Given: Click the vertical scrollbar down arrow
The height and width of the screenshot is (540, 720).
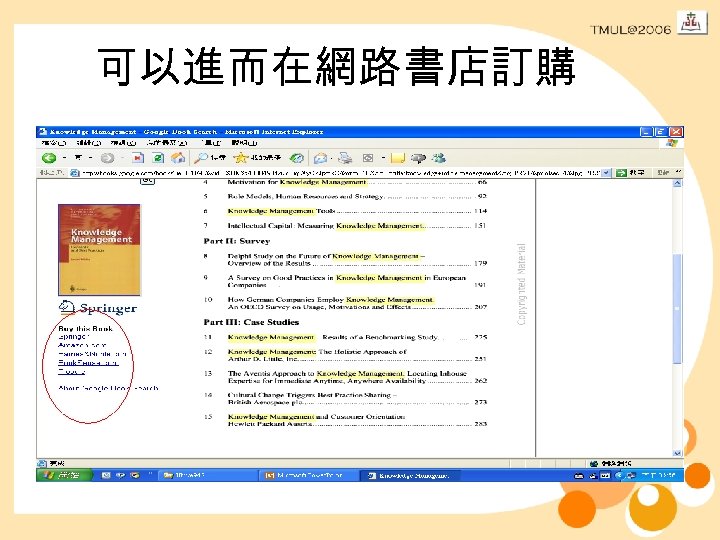Looking at the screenshot, I should coord(677,453).
